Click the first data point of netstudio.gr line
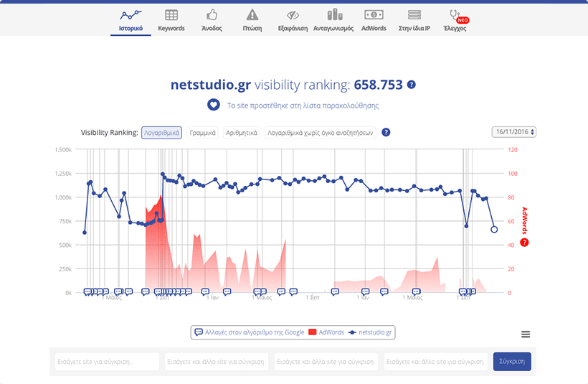588x384 pixels. 85,233
